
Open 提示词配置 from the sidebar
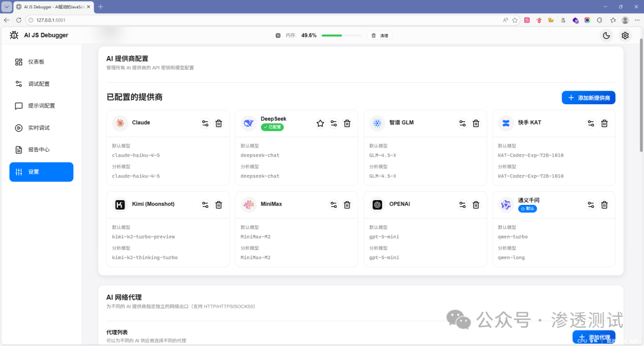39,105
